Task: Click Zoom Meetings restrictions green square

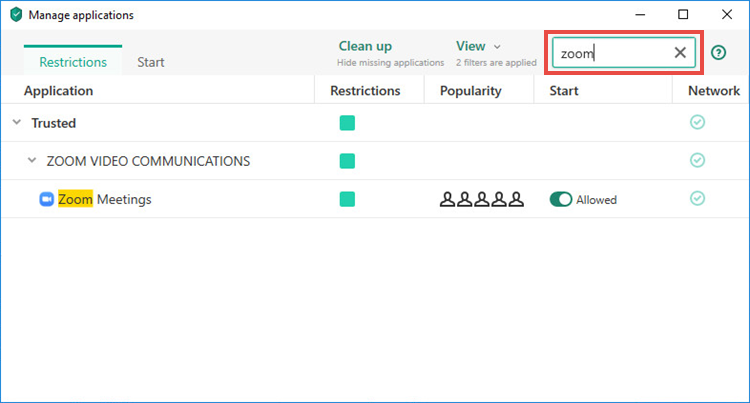Action: [x=347, y=199]
